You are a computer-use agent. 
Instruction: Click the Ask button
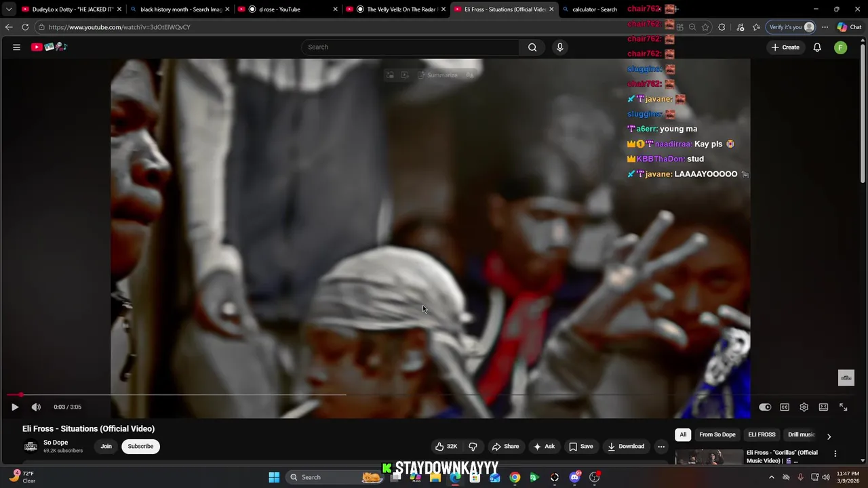[x=544, y=446]
